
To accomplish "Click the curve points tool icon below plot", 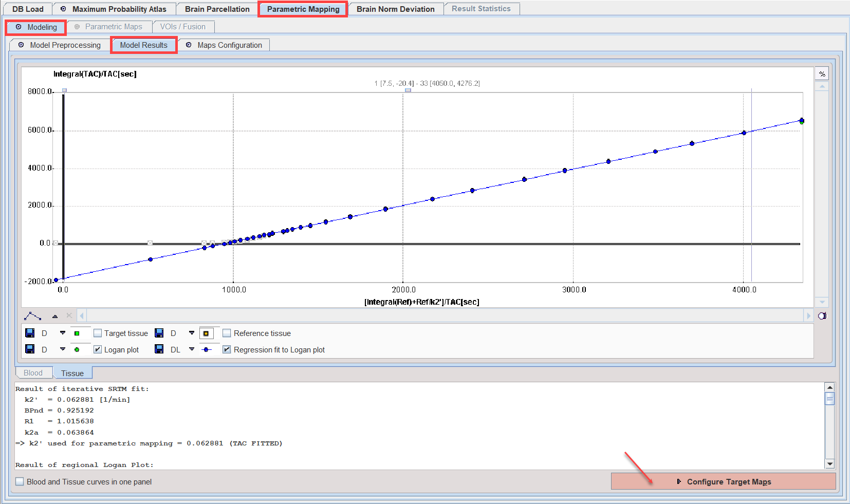I will click(32, 315).
